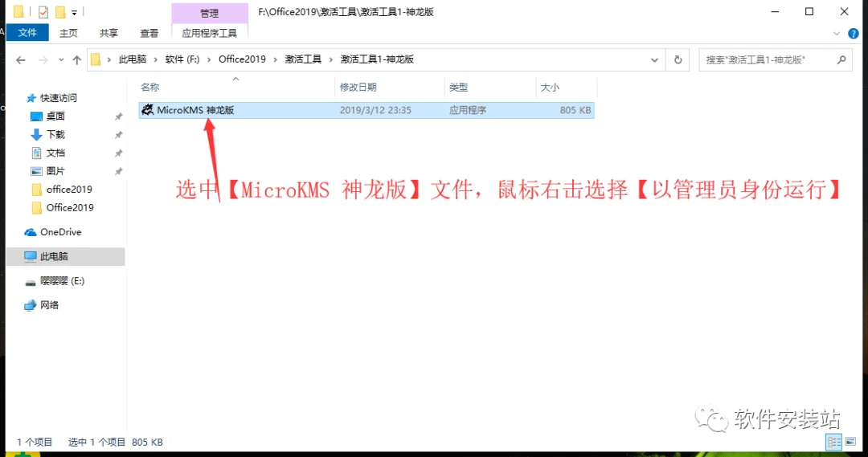Open 桌面 in the navigation pane
Viewport: 868px width, 457px height.
(x=55, y=116)
